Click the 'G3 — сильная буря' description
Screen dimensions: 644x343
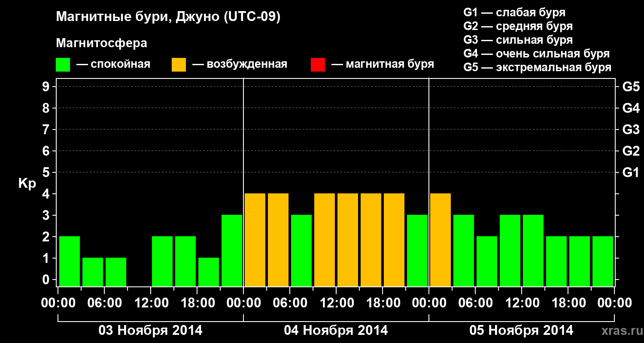click(518, 40)
